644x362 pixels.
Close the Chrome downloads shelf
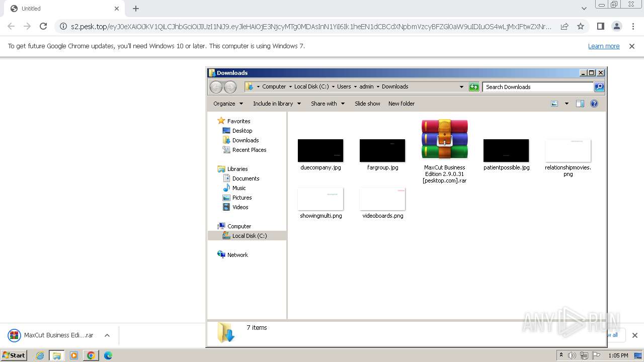635,335
